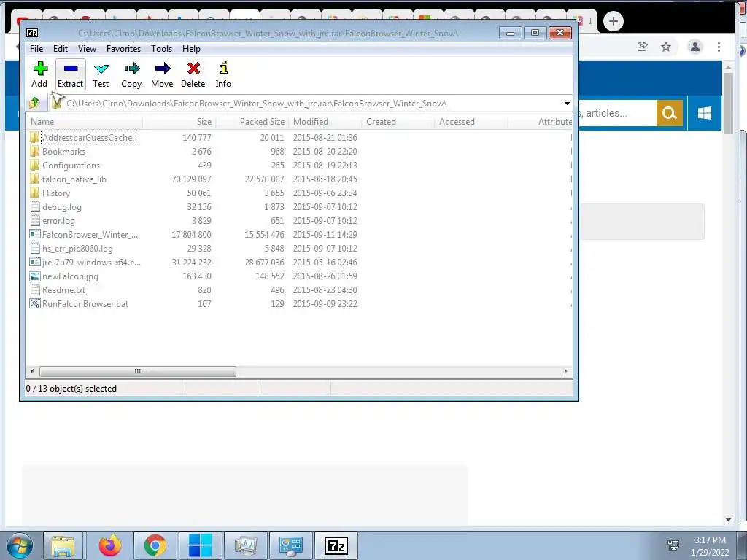747x560 pixels.
Task: Select the hs_err_pid8060.log entry
Action: click(x=77, y=249)
